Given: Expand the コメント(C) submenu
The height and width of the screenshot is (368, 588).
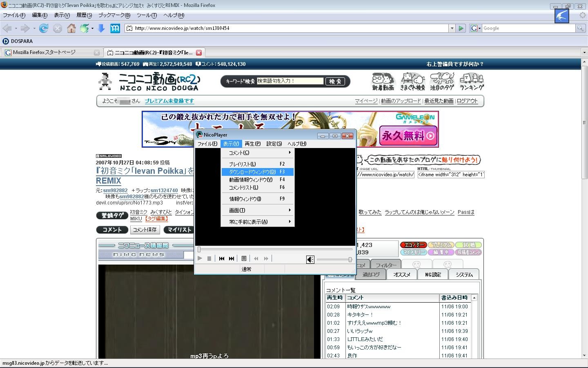Looking at the screenshot, I should coord(257,153).
